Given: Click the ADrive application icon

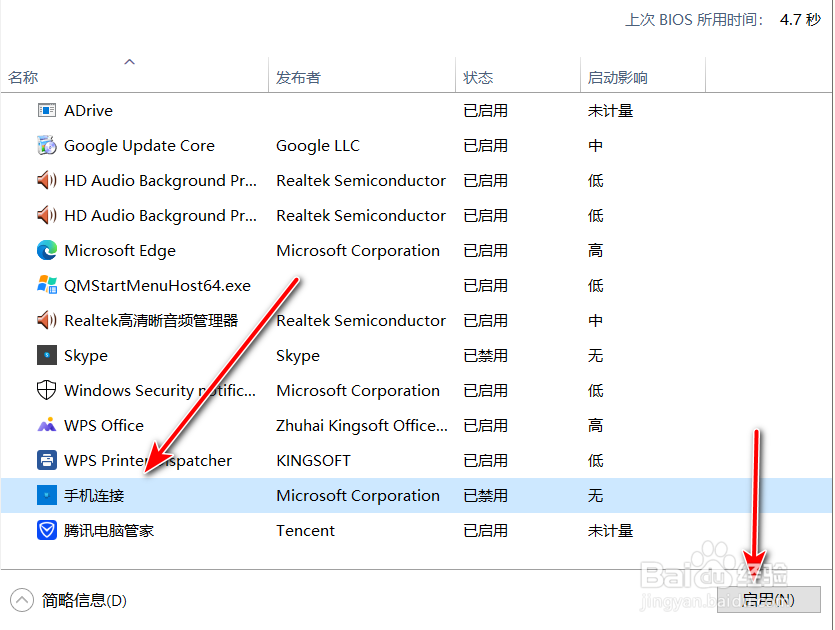Looking at the screenshot, I should coord(46,110).
